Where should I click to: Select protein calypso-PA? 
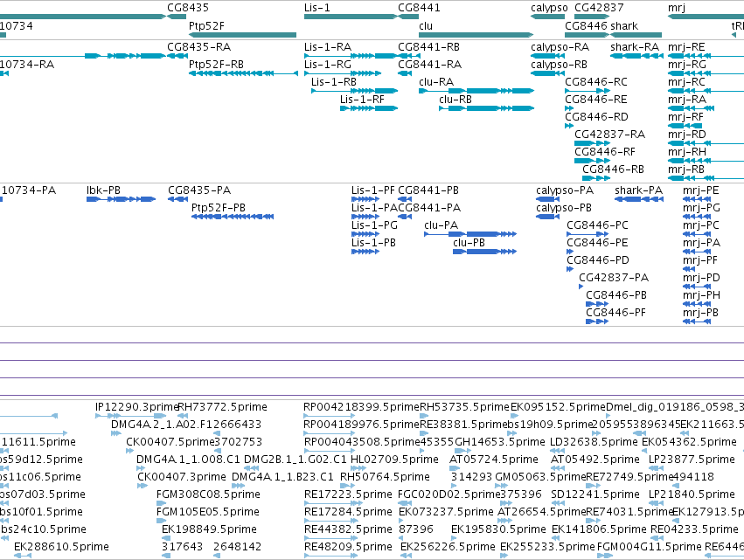click(x=565, y=190)
